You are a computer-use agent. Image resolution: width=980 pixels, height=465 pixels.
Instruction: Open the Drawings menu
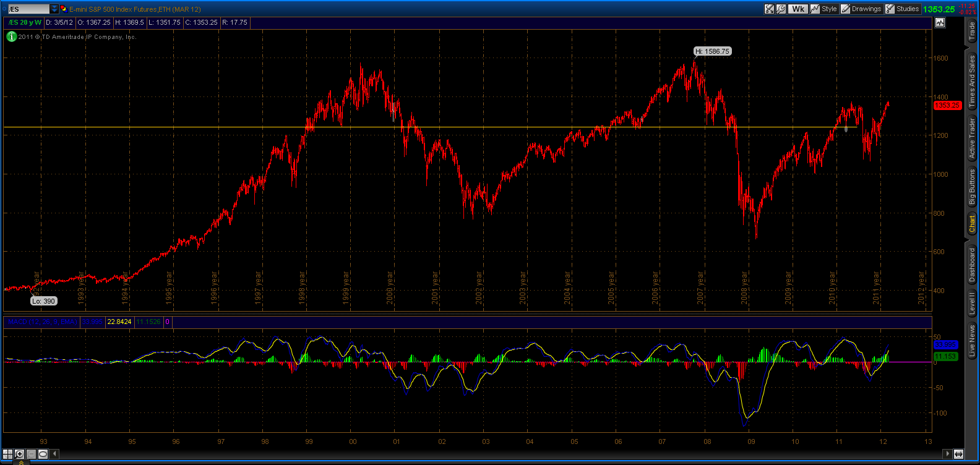[x=861, y=9]
